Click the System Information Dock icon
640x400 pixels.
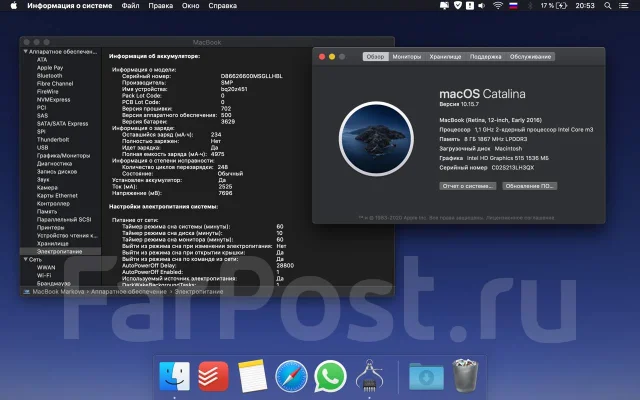[369, 376]
